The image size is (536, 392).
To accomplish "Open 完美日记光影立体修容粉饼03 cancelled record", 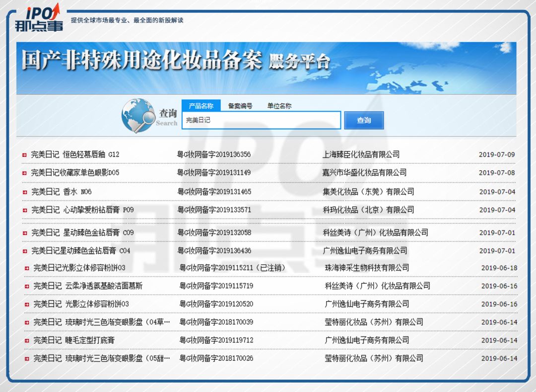I will point(79,268).
